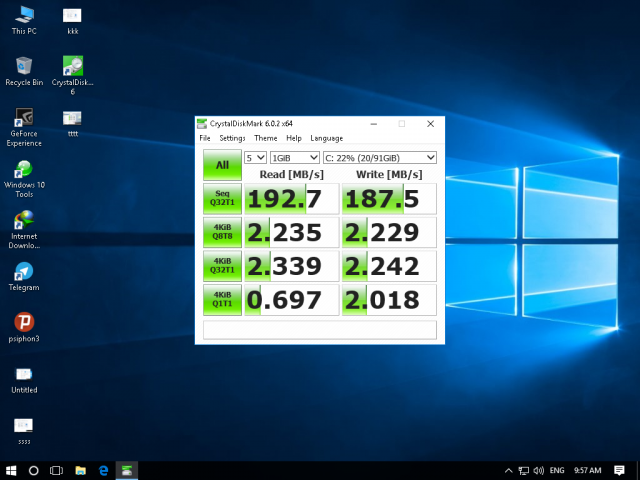Open GeForce Experience desktop icon

[22, 117]
